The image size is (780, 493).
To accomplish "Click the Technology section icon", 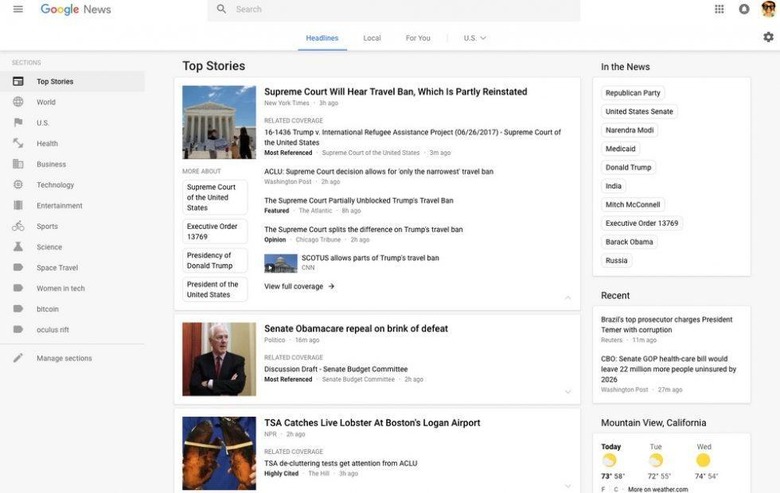I will coord(18,185).
